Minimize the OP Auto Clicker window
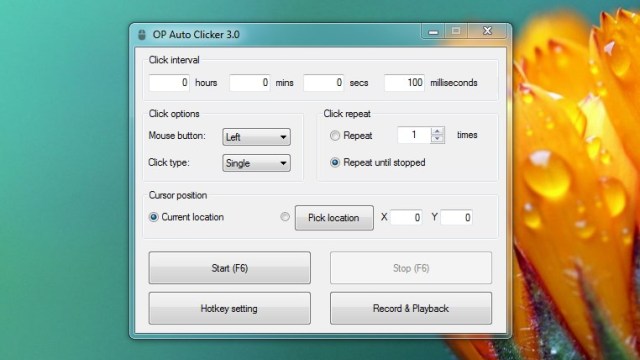This screenshot has height=360, width=640. point(433,31)
